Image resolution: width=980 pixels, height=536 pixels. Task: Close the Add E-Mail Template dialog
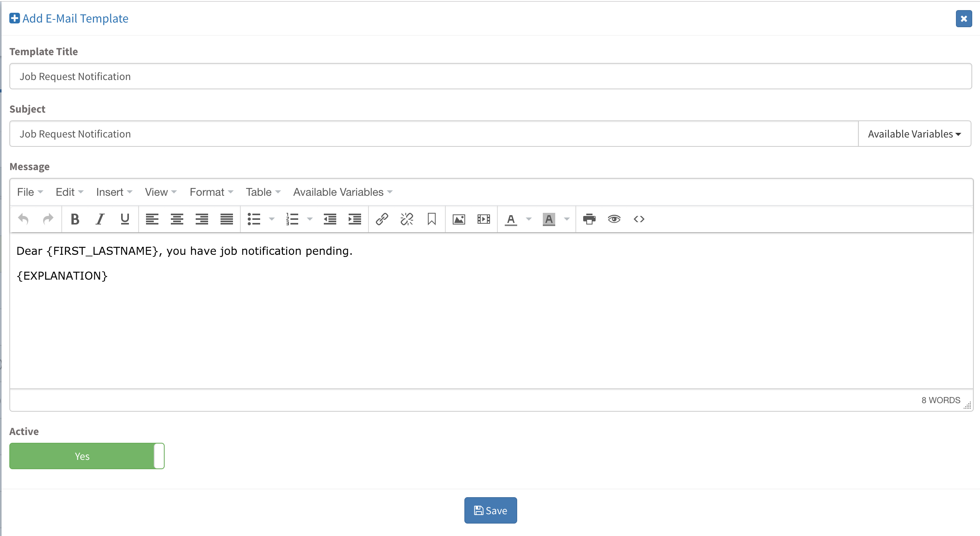pyautogui.click(x=964, y=19)
